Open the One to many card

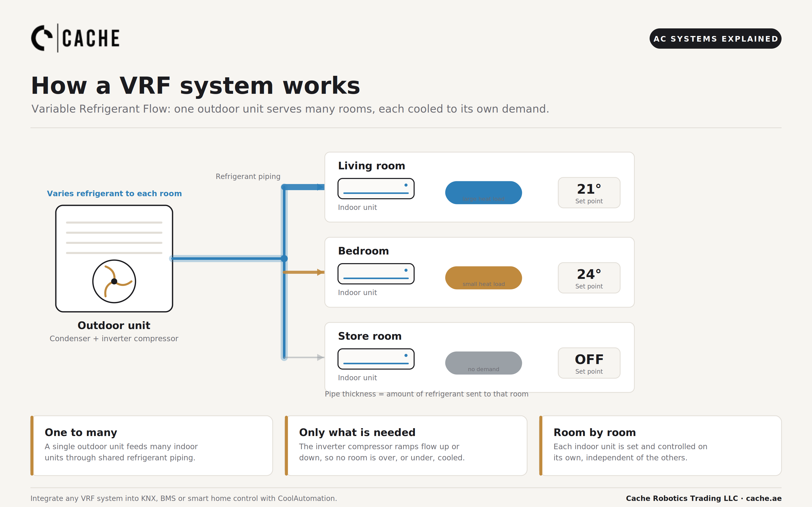point(152,446)
